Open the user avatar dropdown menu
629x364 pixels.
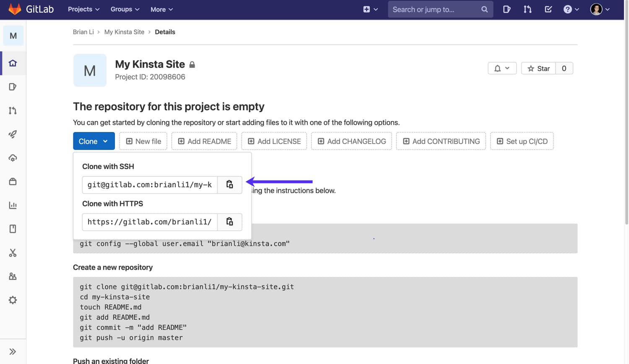click(597, 9)
